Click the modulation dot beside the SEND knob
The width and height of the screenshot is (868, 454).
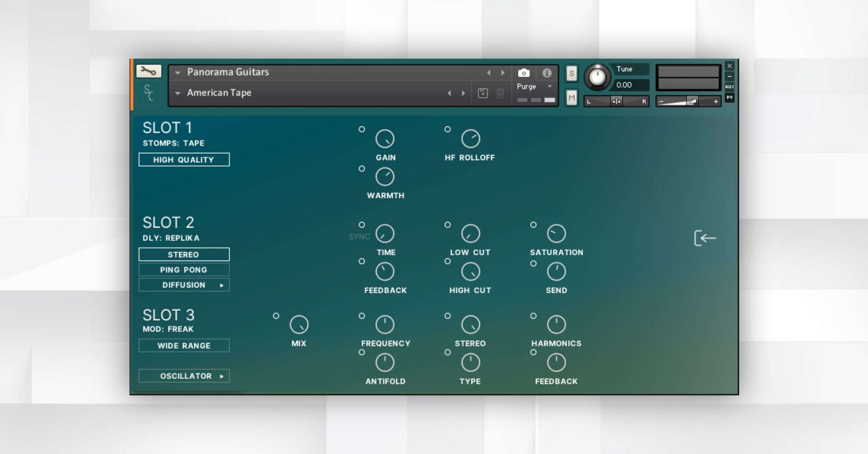coord(533,263)
